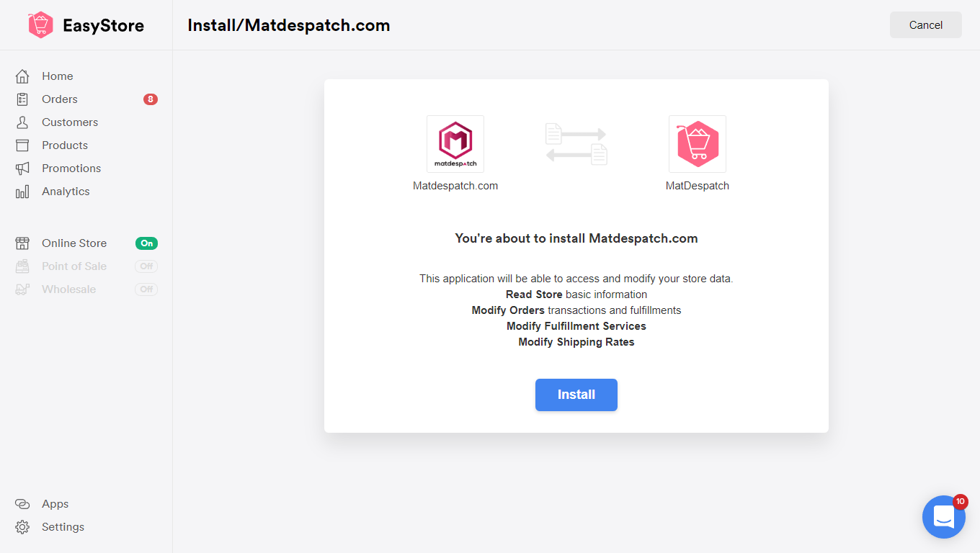Image resolution: width=980 pixels, height=553 pixels.
Task: Click the Wholesale forklift icon
Action: [x=22, y=289]
